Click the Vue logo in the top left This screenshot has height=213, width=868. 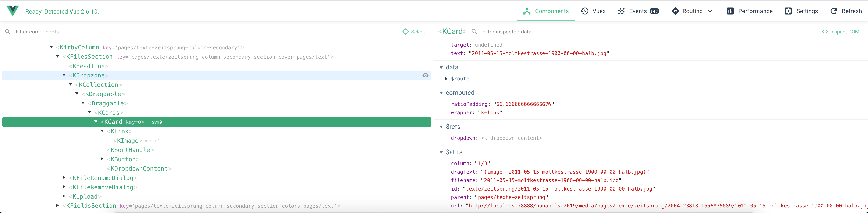coord(13,10)
